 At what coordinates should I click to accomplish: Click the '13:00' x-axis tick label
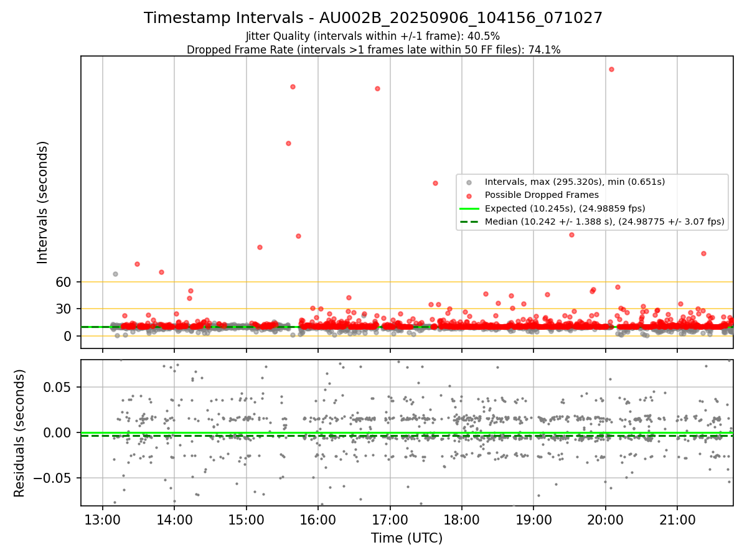tap(102, 520)
